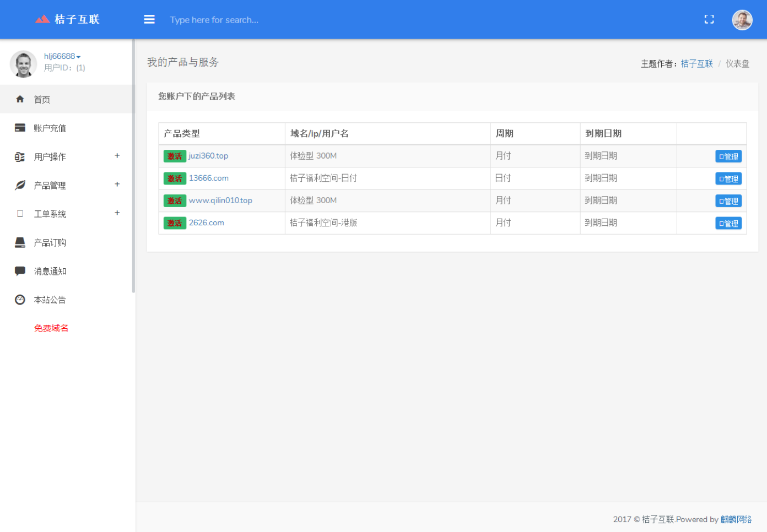Click 管理 button for juzi360.top

pos(728,156)
